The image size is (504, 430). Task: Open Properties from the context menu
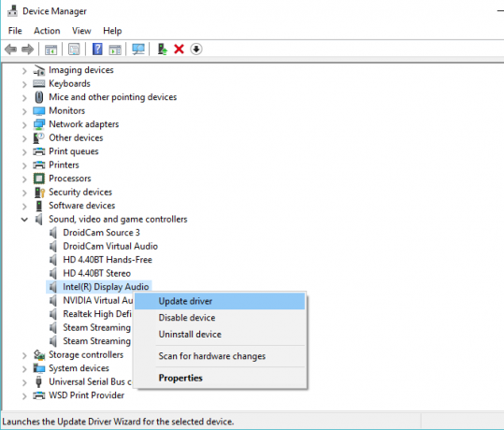tap(220, 378)
